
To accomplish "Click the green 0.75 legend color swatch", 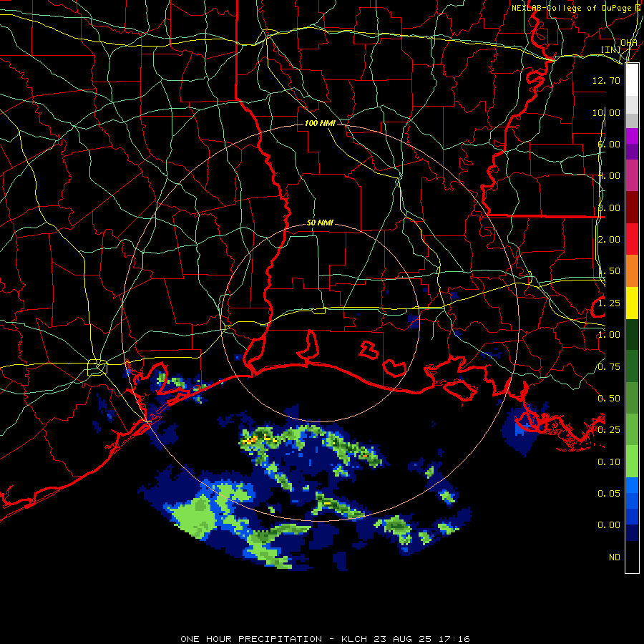I will coord(632,366).
